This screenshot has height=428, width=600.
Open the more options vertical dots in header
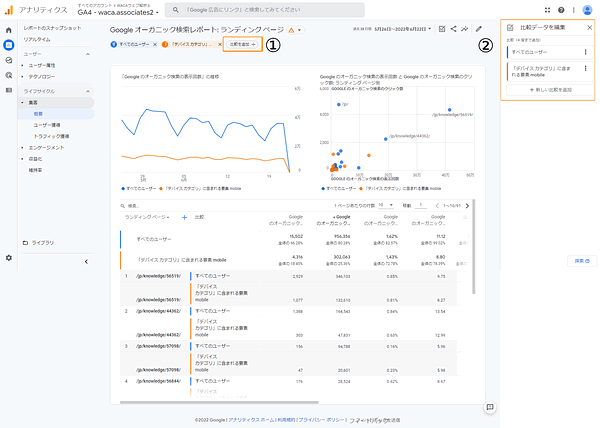573,10
